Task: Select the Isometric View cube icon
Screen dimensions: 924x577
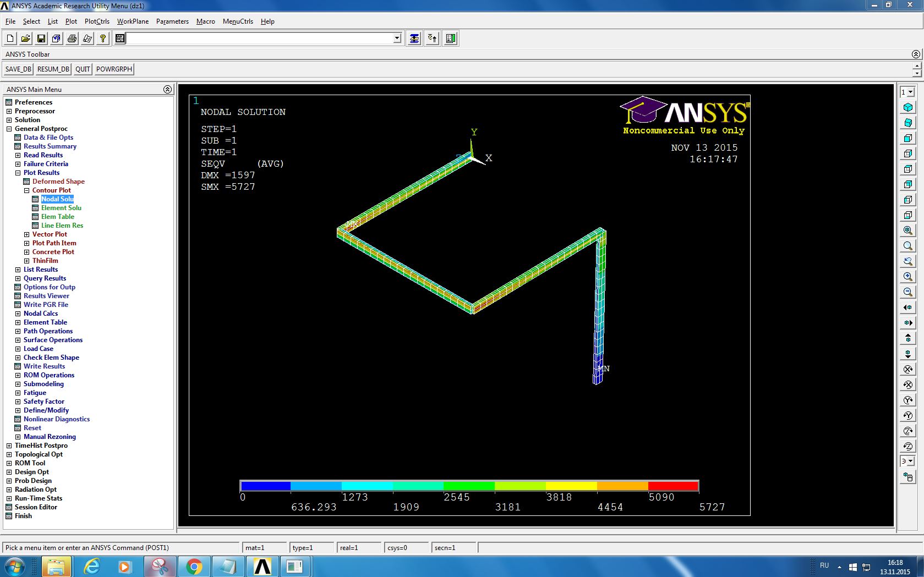Action: point(908,107)
